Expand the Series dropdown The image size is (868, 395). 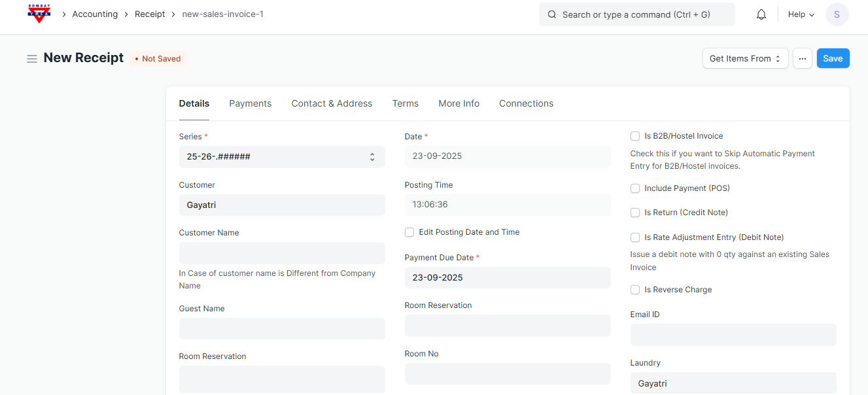pos(282,157)
